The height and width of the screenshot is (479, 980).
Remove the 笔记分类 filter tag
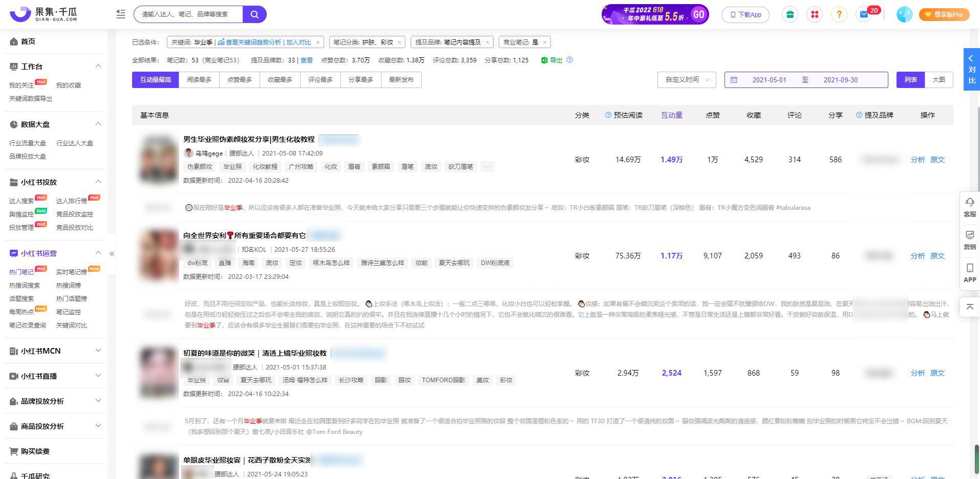(x=399, y=42)
